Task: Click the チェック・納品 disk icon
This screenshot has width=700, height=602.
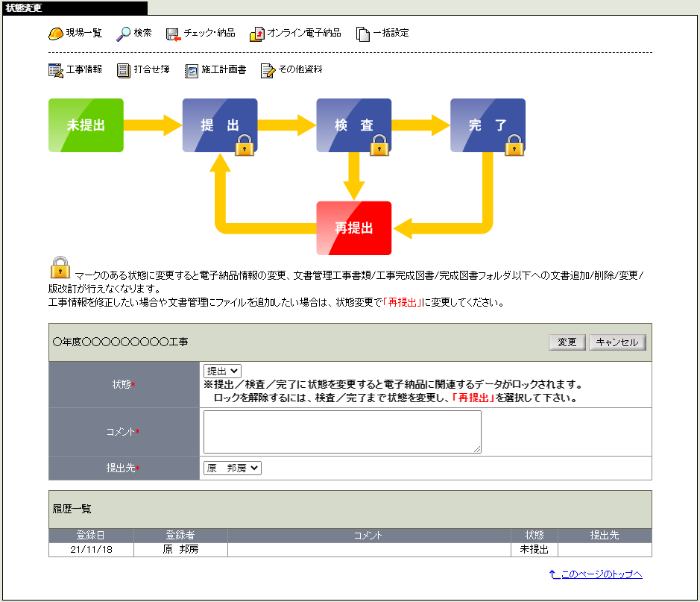Action: (x=173, y=34)
